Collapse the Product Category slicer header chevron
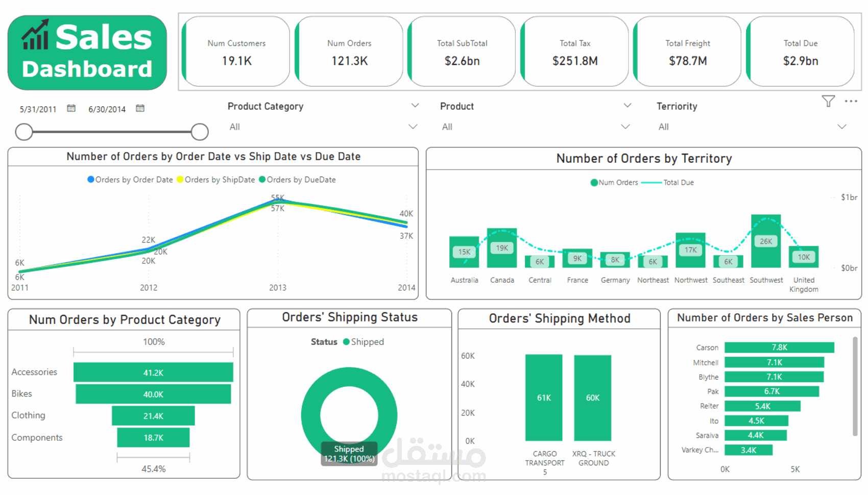 point(415,106)
